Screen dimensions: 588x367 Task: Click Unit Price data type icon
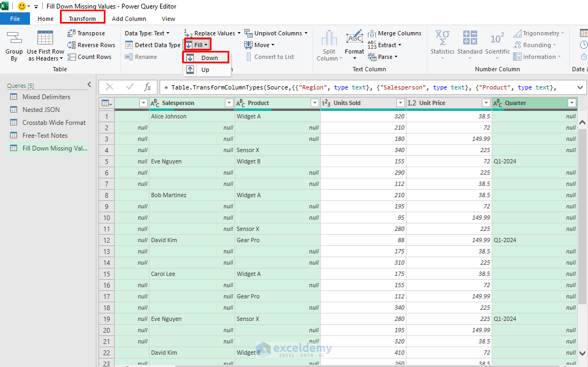coord(412,103)
